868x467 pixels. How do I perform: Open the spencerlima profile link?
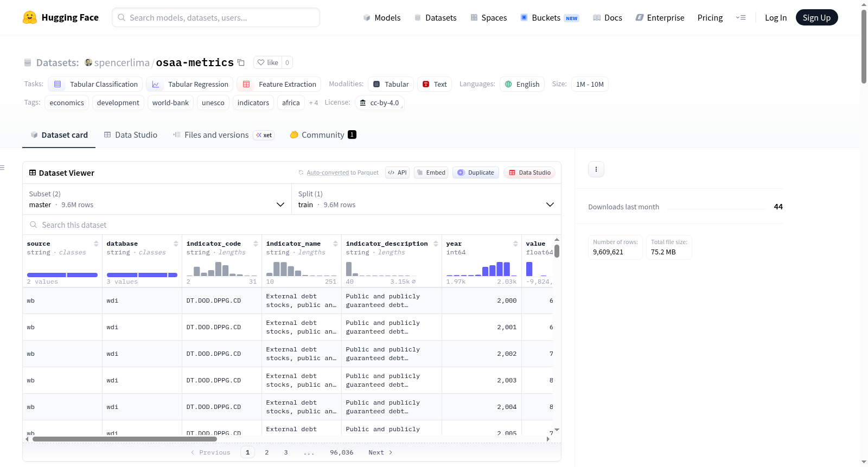pos(122,62)
